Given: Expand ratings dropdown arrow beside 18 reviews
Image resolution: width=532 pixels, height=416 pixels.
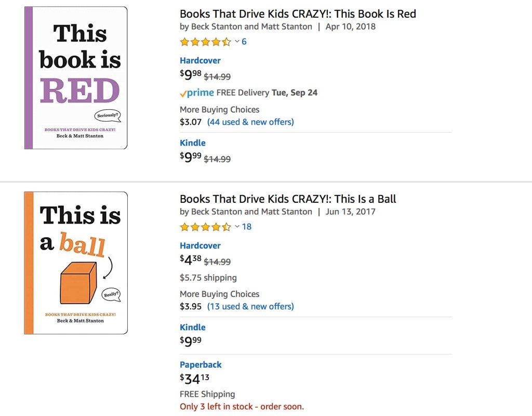Looking at the screenshot, I should [x=237, y=226].
